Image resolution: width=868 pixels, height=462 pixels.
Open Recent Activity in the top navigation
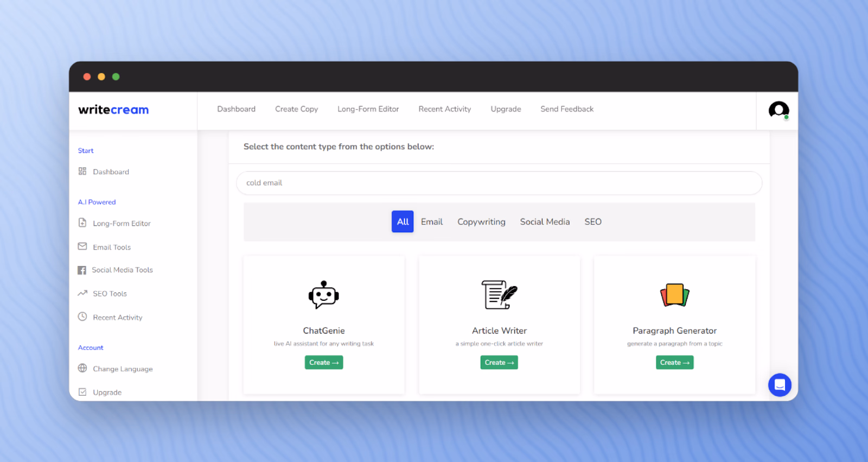click(x=445, y=109)
